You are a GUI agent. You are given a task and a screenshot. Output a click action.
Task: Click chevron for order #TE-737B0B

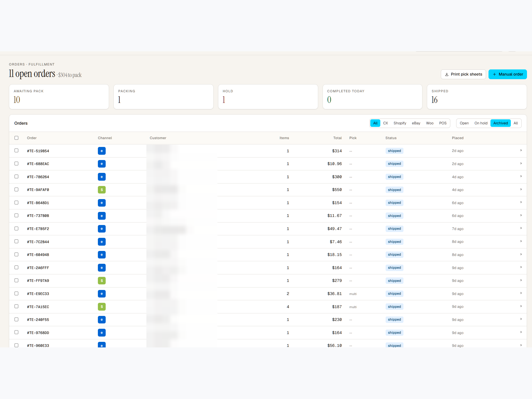click(x=521, y=216)
